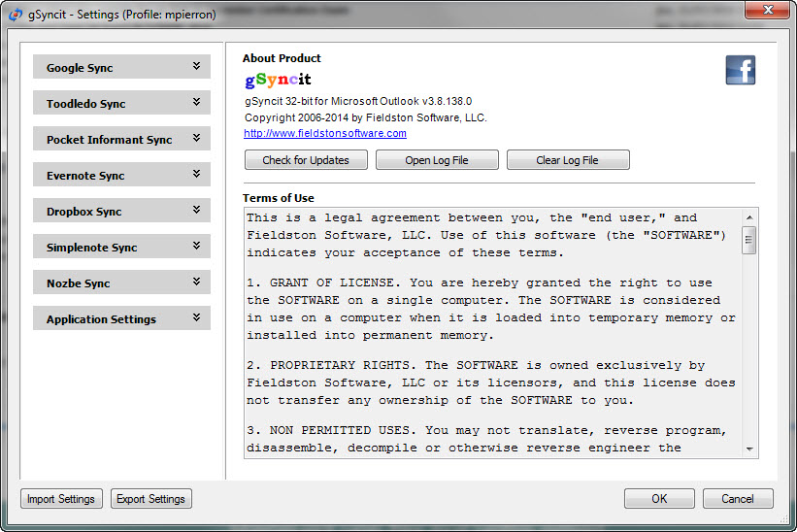Viewport: 797px width, 532px height.
Task: Click the '2. PROPRIETARY RIGHTS' paragraph
Action: 491,382
